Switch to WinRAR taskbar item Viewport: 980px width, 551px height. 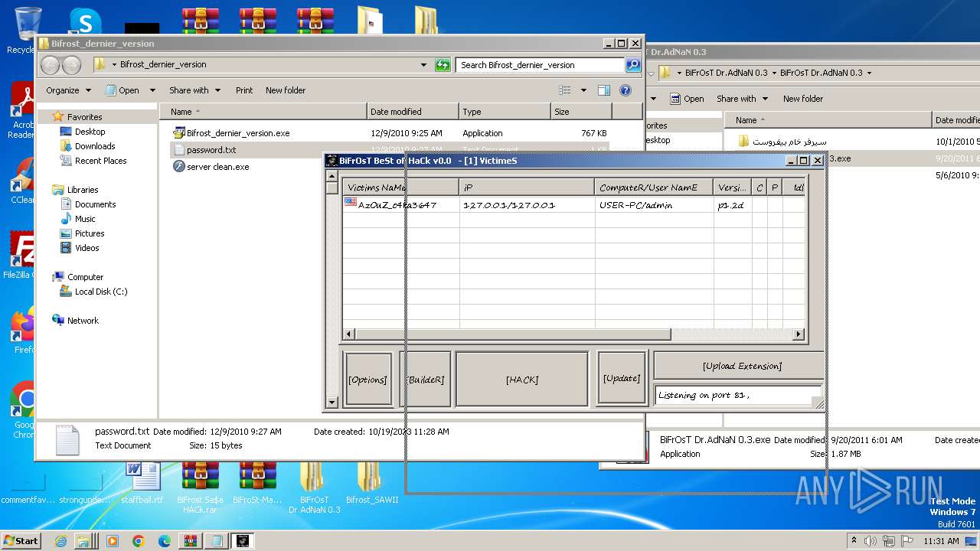pos(190,541)
